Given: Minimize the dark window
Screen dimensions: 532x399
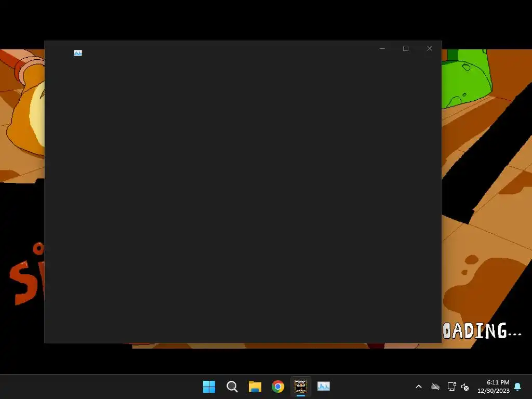Looking at the screenshot, I should (382, 48).
